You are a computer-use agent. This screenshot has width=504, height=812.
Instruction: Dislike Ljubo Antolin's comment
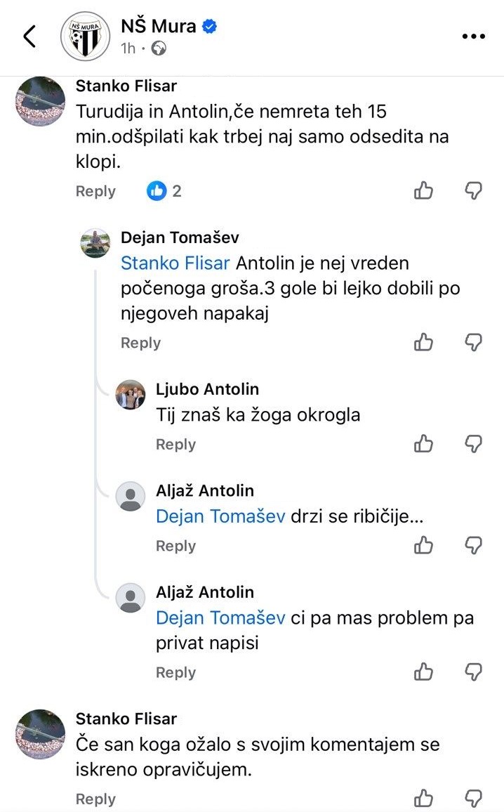click(475, 444)
